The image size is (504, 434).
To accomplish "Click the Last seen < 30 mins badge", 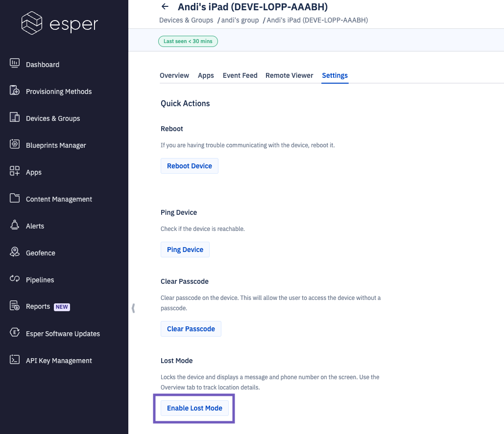I will click(188, 42).
